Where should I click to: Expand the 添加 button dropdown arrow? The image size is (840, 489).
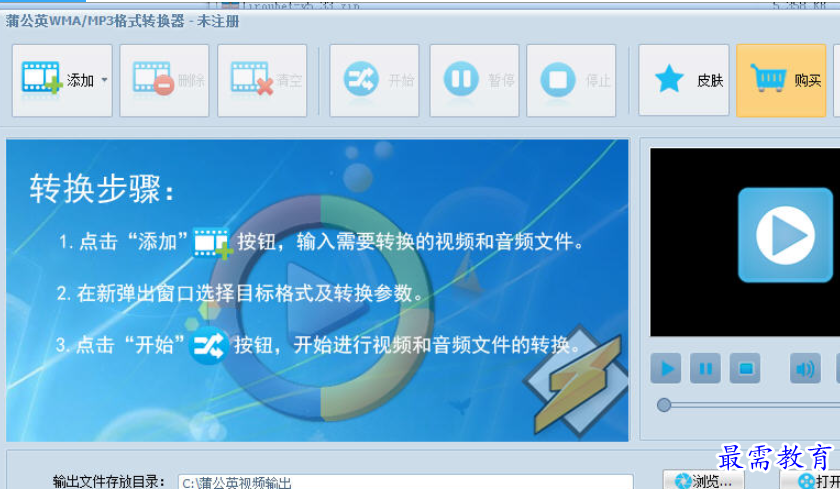tap(104, 80)
